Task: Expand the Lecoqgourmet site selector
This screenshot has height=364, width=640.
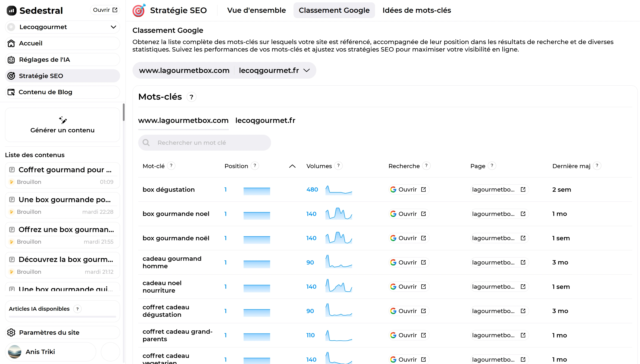Action: coord(63,27)
